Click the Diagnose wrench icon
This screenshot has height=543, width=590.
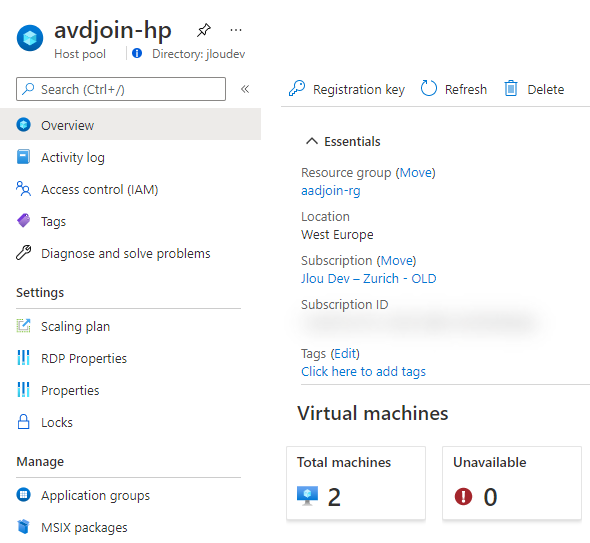tap(23, 252)
